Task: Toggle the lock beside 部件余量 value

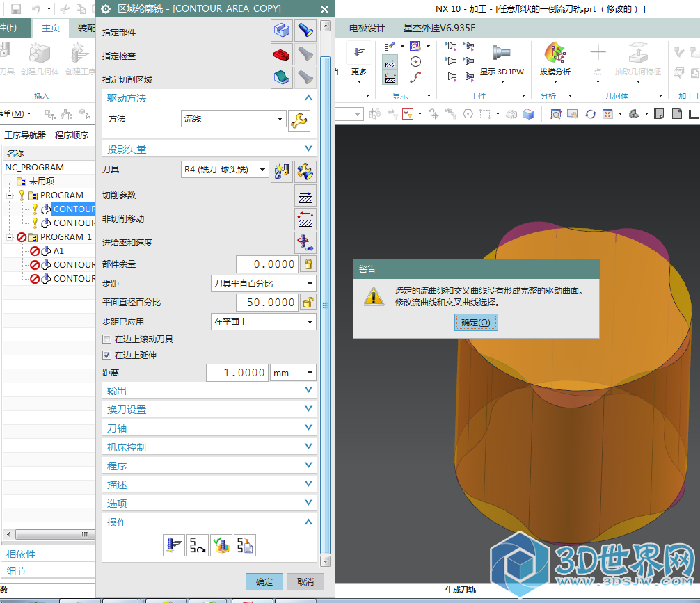Action: [x=308, y=264]
